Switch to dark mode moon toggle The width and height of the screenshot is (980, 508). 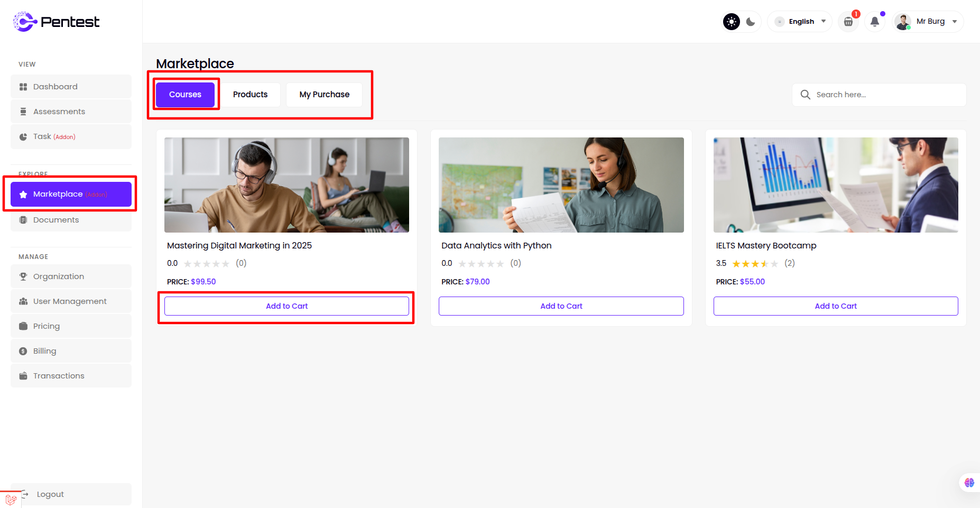point(751,22)
